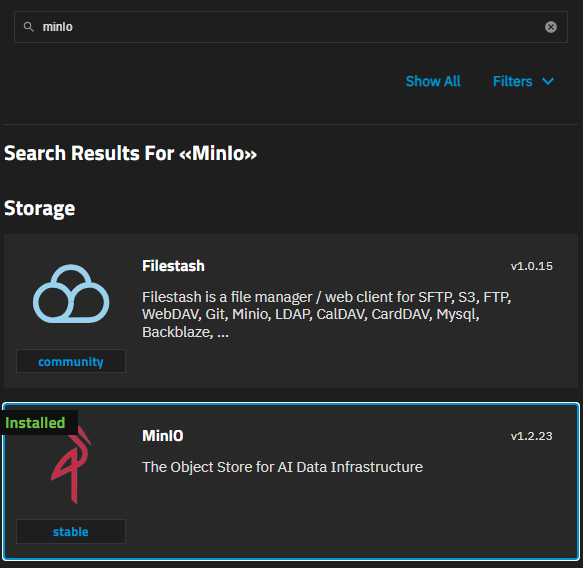Open the Filters dropdown

click(523, 81)
